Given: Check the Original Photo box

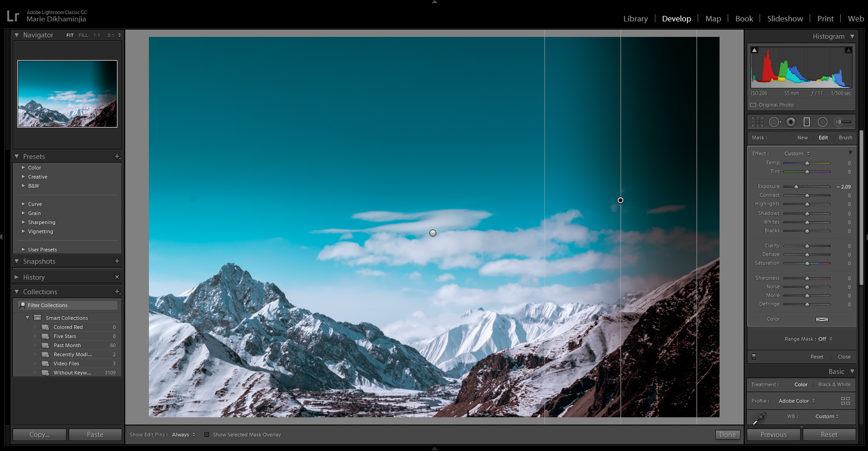Looking at the screenshot, I should (x=753, y=105).
